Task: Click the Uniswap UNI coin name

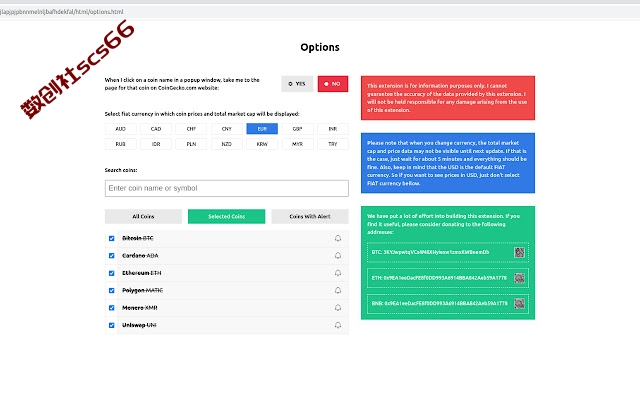Action: (x=139, y=325)
